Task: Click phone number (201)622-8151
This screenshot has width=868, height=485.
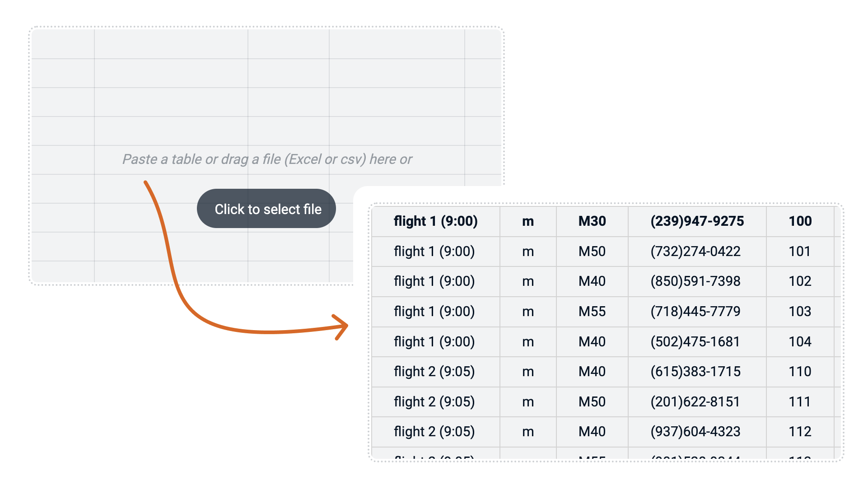Action: point(695,402)
